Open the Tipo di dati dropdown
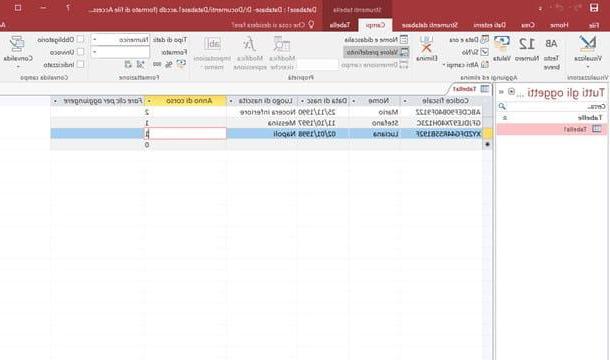 click(x=120, y=40)
